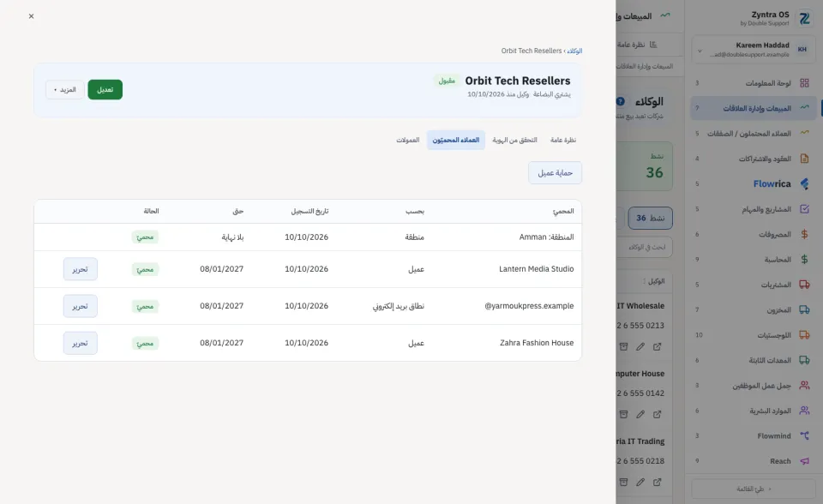Viewport: 823px width, 504px height.
Task: Click نطاق بريد إلكتروني cell
Action: [399, 306]
